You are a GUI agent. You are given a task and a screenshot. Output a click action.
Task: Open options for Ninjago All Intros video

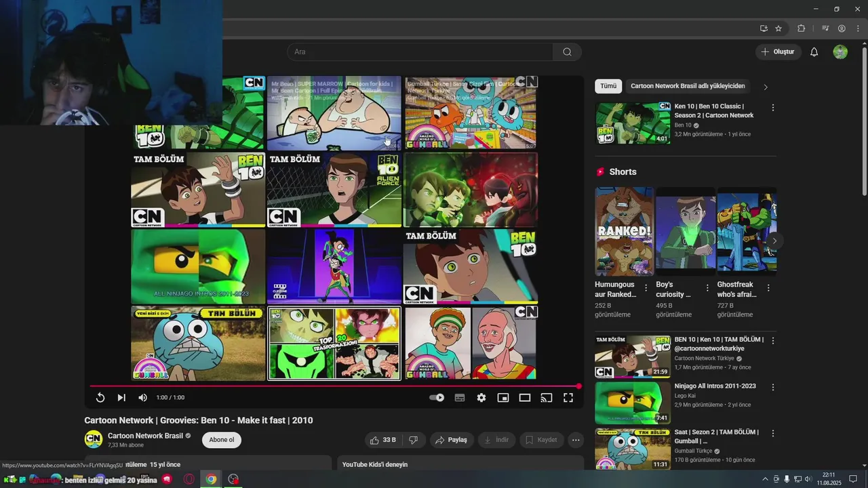point(772,387)
